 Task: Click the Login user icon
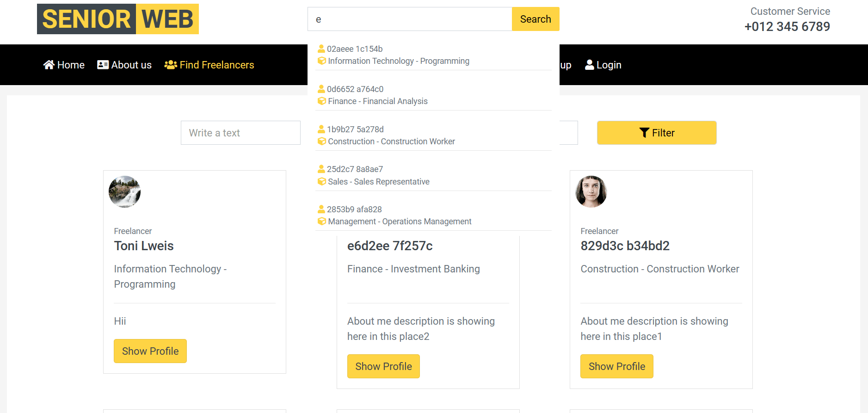point(590,65)
